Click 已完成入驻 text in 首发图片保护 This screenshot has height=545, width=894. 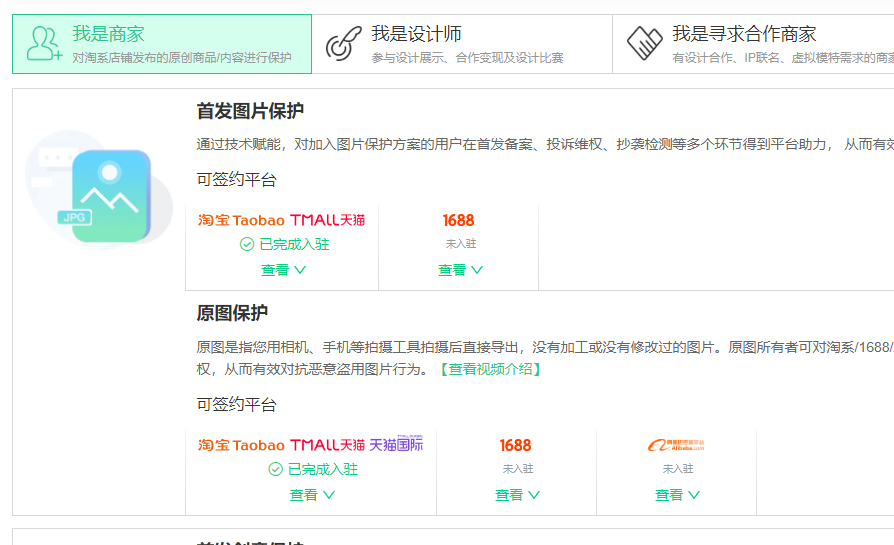tap(294, 245)
